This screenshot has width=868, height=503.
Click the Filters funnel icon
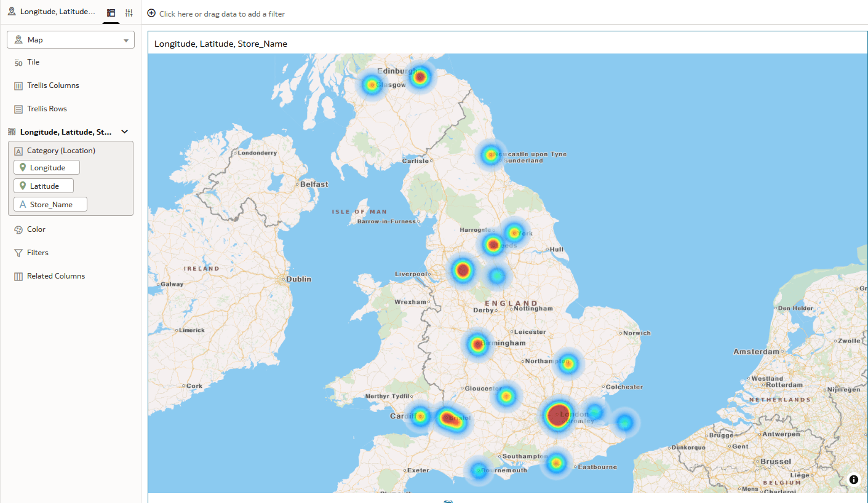pos(18,253)
